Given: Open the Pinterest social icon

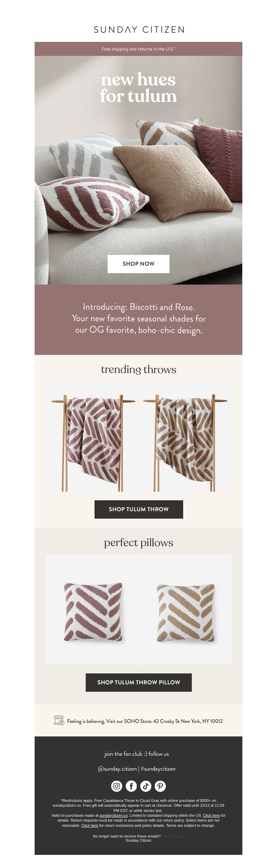Looking at the screenshot, I should pyautogui.click(x=160, y=786).
